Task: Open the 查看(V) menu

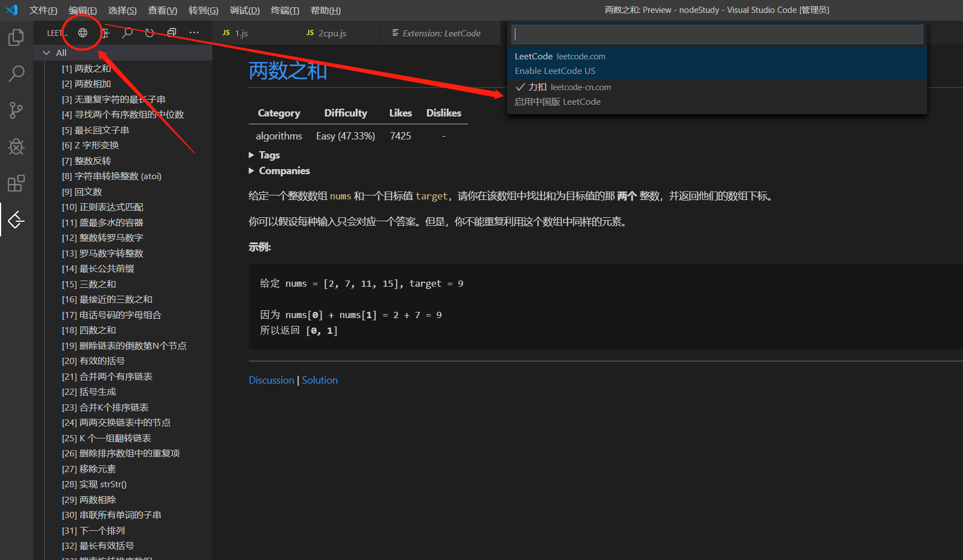Action: 162,10
